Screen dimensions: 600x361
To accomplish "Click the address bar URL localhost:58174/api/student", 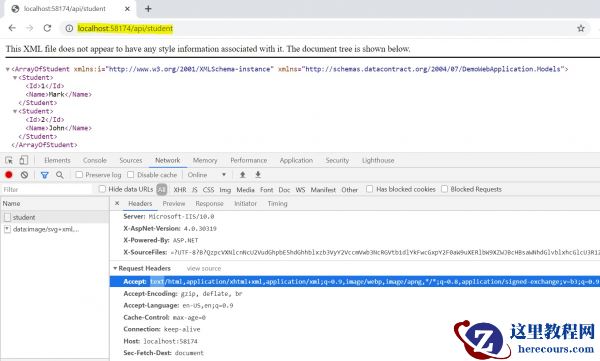I will click(x=125, y=28).
